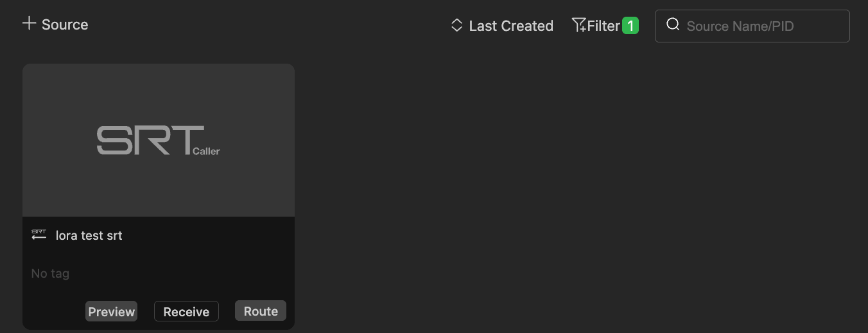Click the up-down sort arrows icon
The height and width of the screenshot is (333, 868).
pyautogui.click(x=457, y=26)
